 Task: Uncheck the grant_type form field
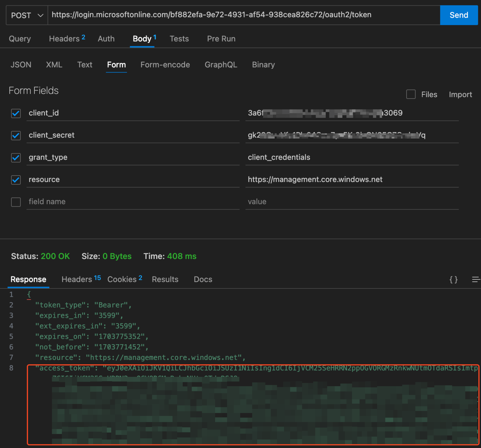[x=16, y=158]
